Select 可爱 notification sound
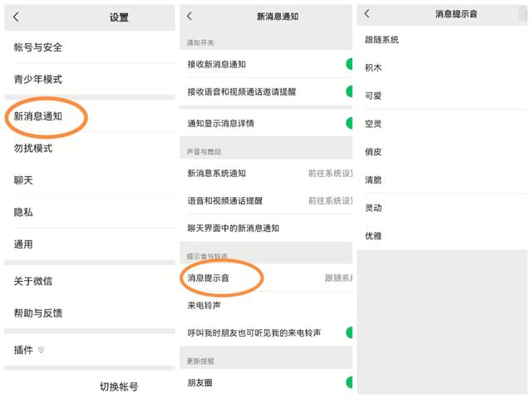Viewport: 532px width, 399px height. tap(442, 96)
